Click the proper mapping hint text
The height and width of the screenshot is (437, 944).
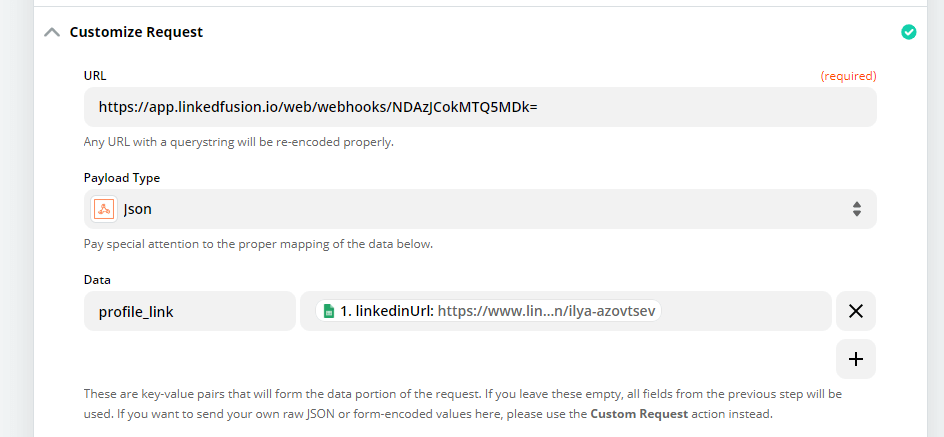258,244
